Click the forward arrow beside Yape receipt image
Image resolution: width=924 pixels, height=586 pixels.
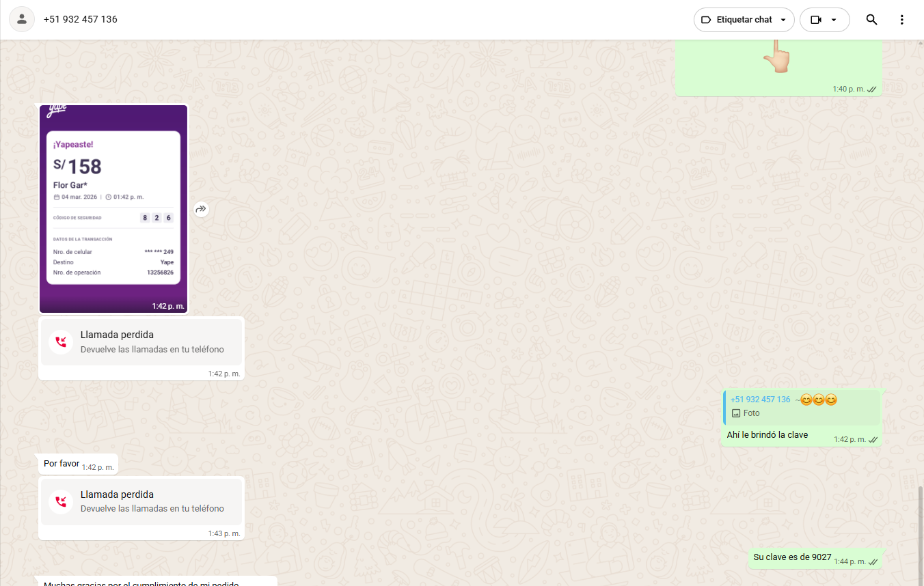[x=201, y=210]
